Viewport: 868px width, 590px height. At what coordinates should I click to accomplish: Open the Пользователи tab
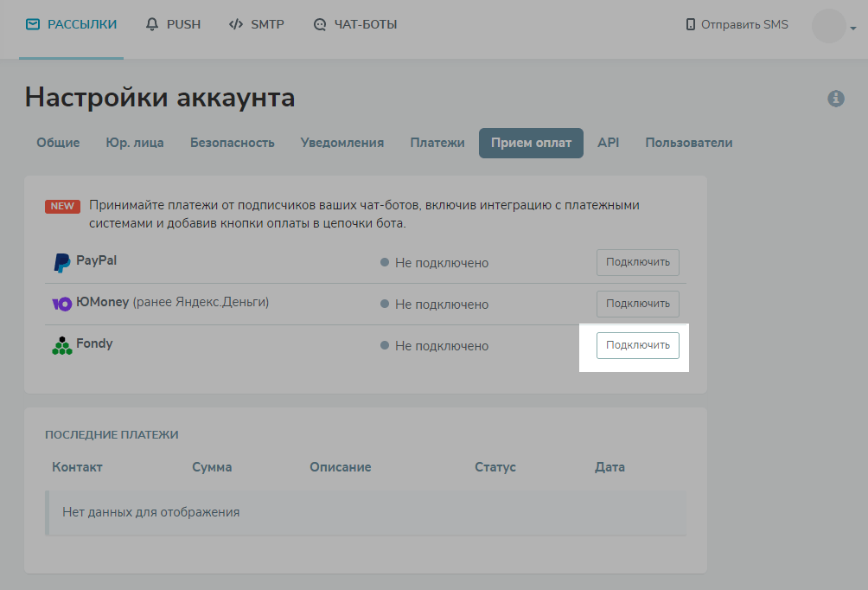688,143
